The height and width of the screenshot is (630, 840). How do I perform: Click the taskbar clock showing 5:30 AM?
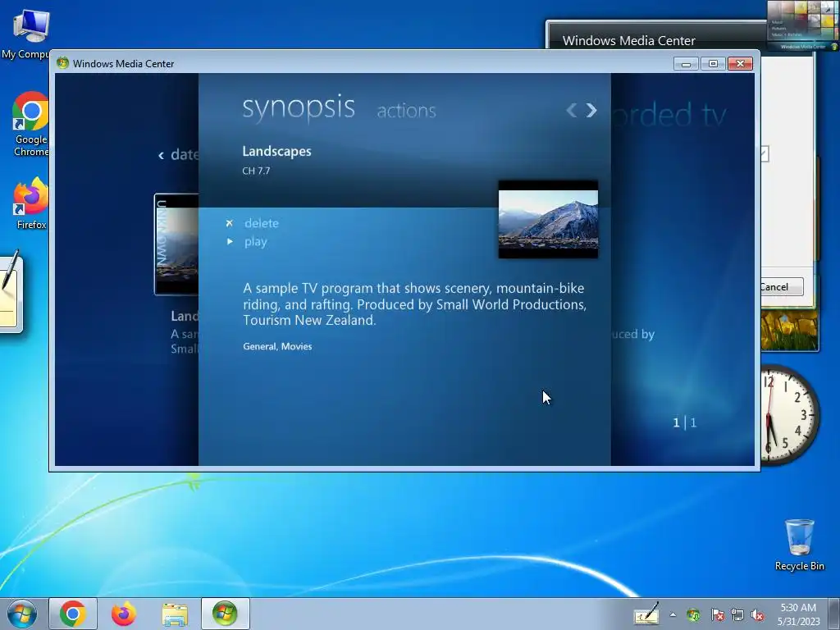point(798,614)
